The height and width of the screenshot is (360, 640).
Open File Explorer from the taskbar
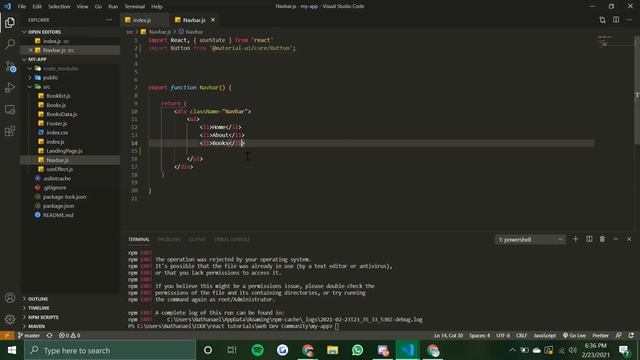click(333, 350)
